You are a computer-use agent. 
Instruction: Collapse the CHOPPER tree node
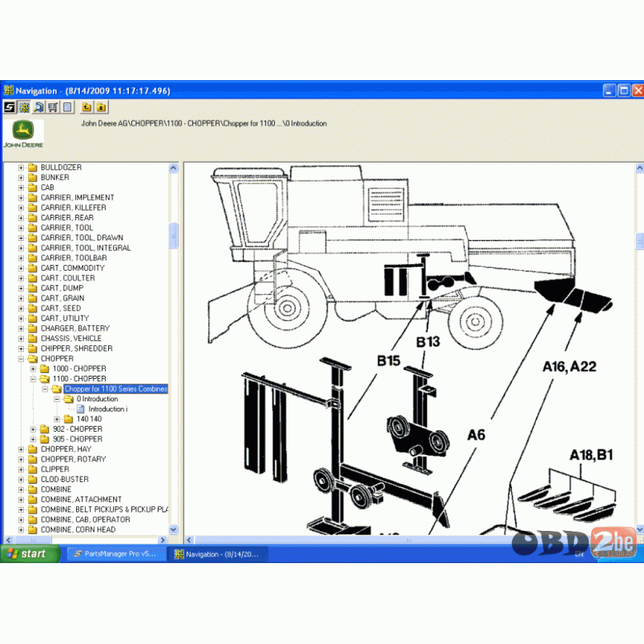point(21,359)
